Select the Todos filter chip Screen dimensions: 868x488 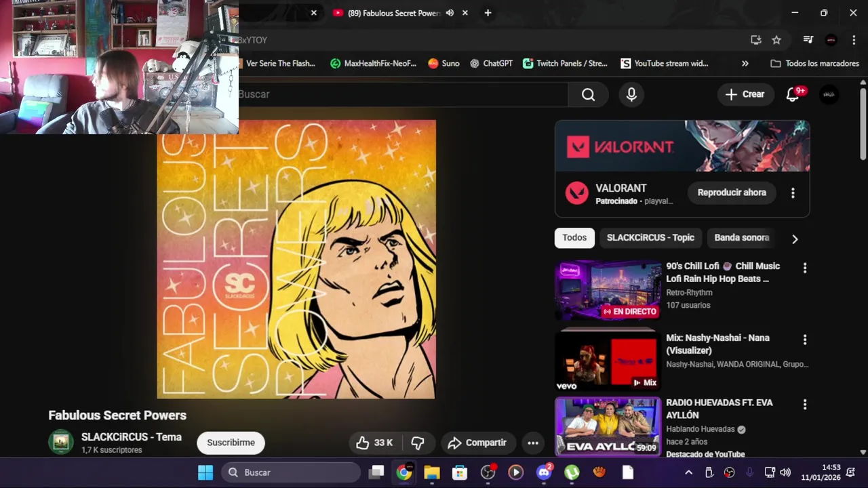(574, 238)
